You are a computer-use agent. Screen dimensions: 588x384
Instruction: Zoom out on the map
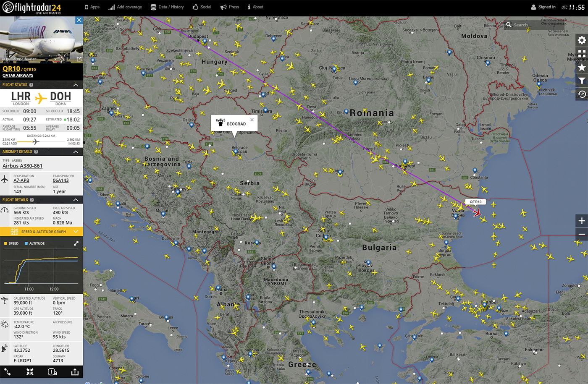coord(582,234)
